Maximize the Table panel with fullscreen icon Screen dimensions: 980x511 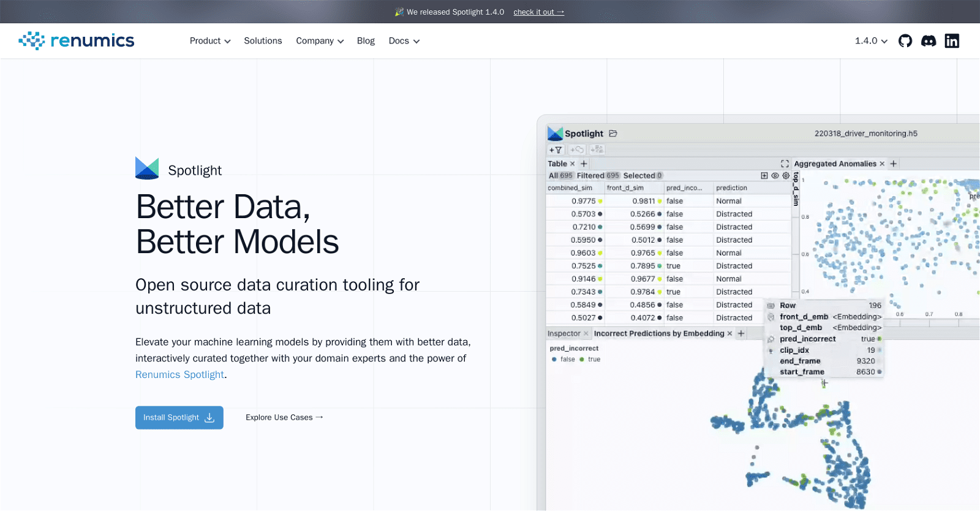click(785, 164)
